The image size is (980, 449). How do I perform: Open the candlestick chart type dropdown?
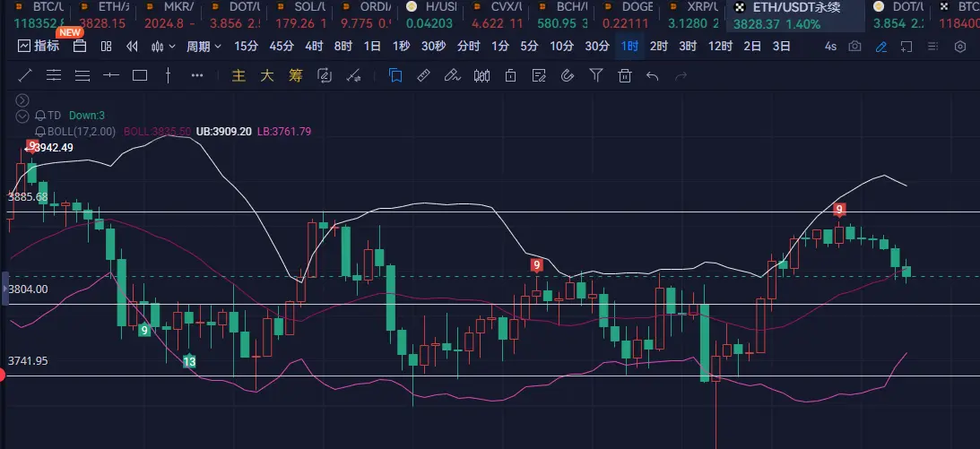click(x=164, y=47)
